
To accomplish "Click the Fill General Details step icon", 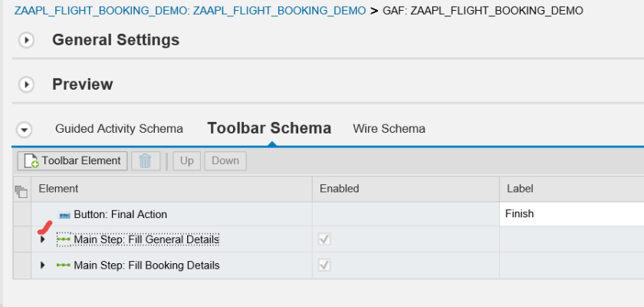I will (x=64, y=239).
